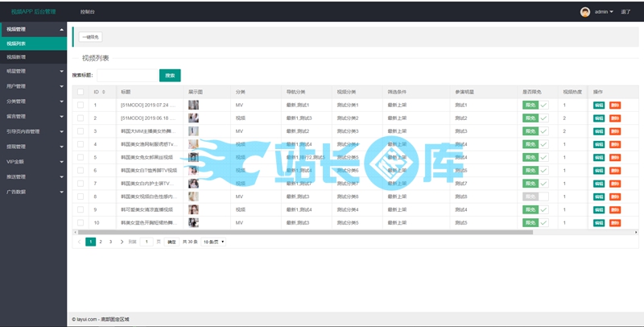This screenshot has width=644, height=327.
Task: Open the 控制台 top navigation item
Action: [x=87, y=12]
